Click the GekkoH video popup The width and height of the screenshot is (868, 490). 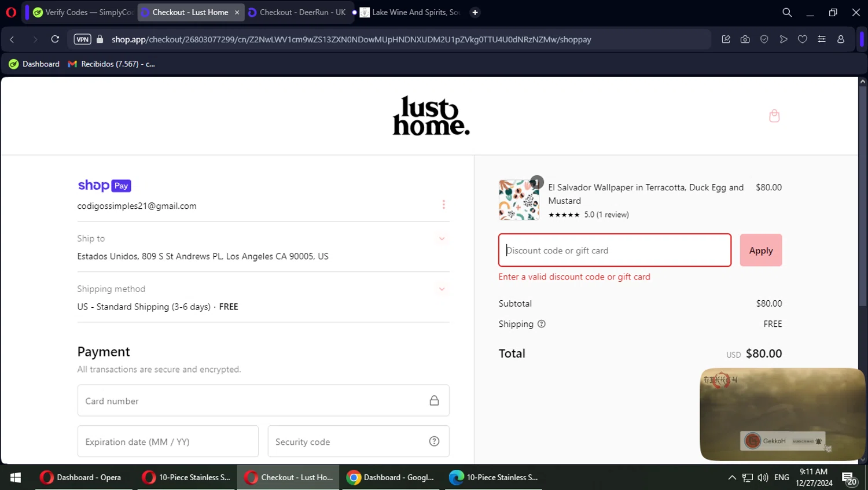tap(782, 414)
